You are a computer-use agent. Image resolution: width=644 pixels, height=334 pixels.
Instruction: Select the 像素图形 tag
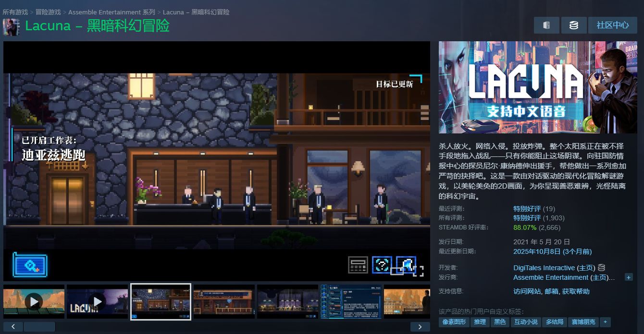454,322
